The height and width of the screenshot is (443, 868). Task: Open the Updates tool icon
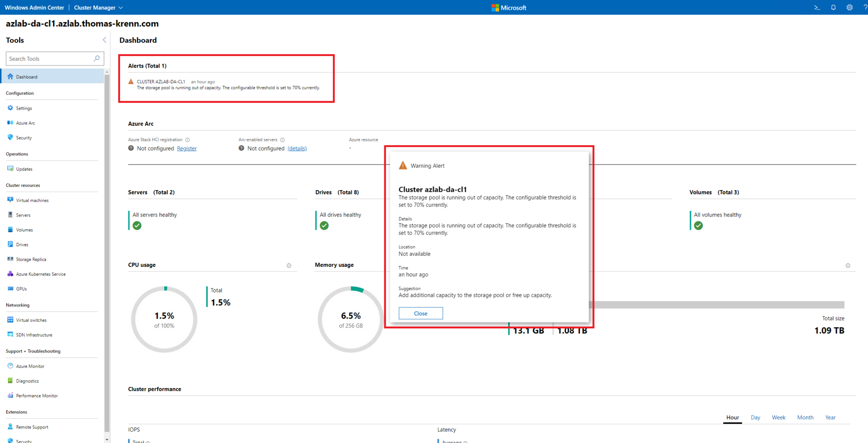coord(10,169)
